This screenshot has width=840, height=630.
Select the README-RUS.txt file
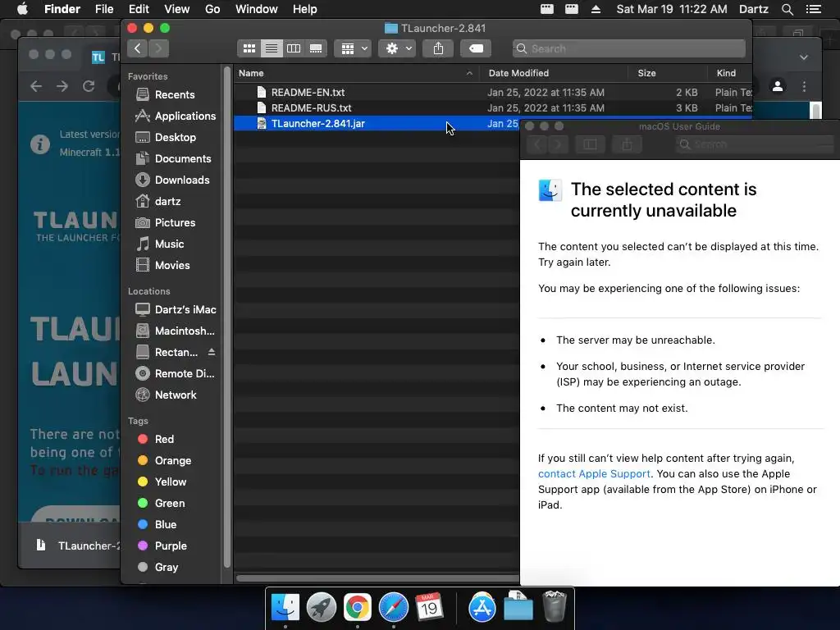(x=493, y=108)
